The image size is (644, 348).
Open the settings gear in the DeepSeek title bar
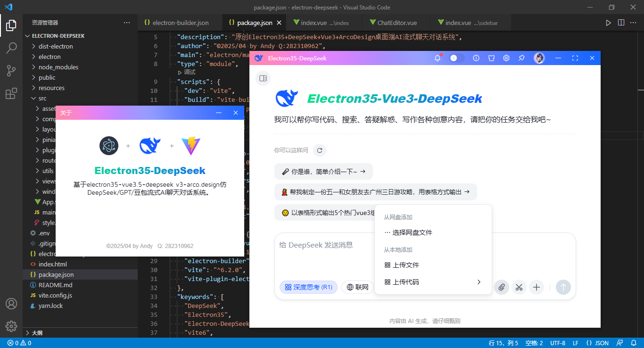(506, 58)
